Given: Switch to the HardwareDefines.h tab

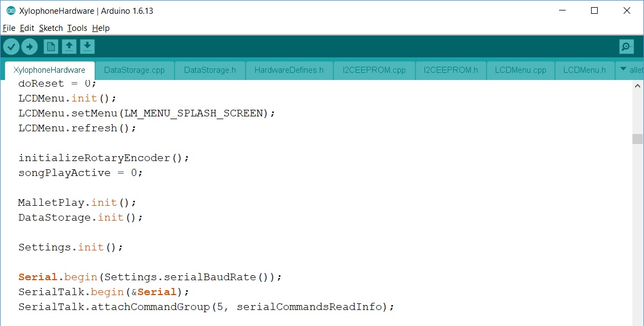Looking at the screenshot, I should point(289,70).
